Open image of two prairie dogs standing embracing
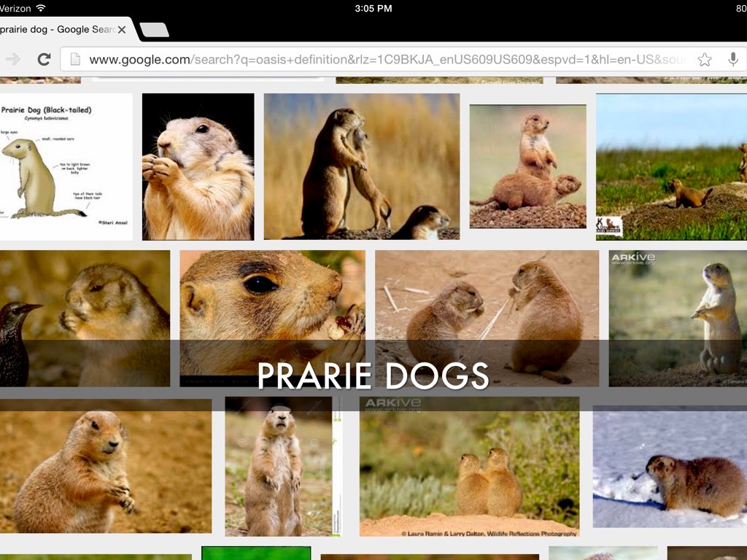The image size is (747, 560). click(x=361, y=166)
